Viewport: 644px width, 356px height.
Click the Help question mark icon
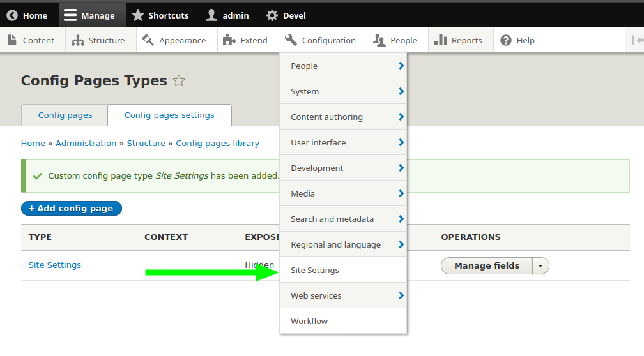(506, 40)
